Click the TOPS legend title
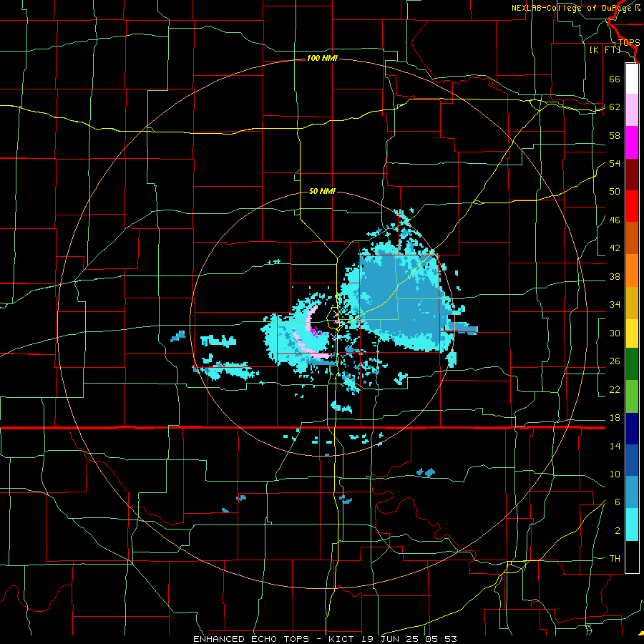 (629, 43)
